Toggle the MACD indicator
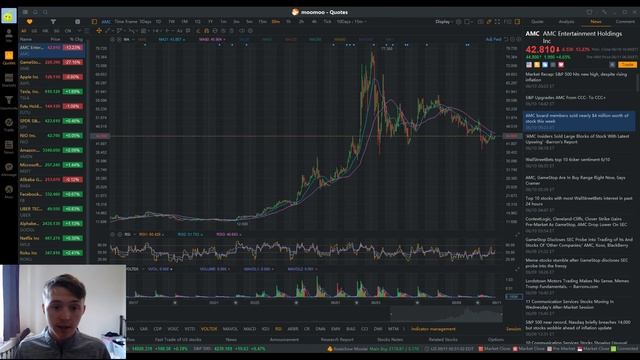640x360 pixels. (x=249, y=329)
